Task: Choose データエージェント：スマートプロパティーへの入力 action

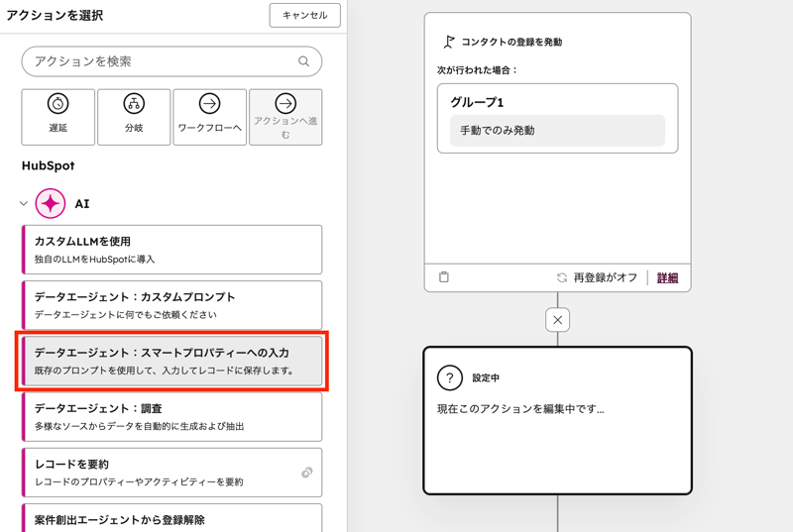Action: 171,361
